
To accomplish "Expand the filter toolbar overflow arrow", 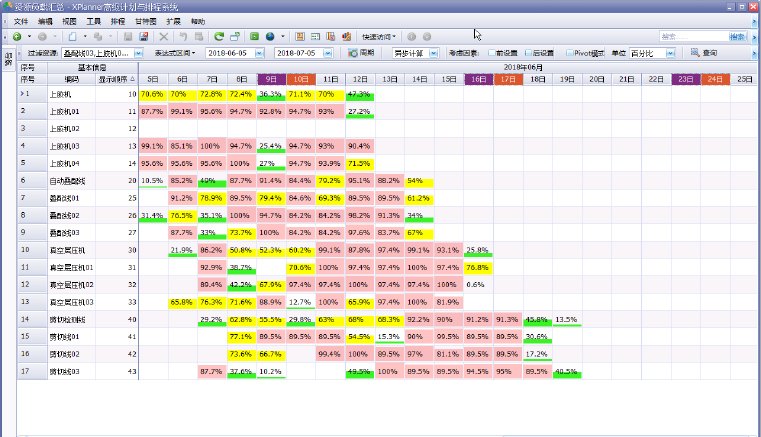I will click(754, 53).
